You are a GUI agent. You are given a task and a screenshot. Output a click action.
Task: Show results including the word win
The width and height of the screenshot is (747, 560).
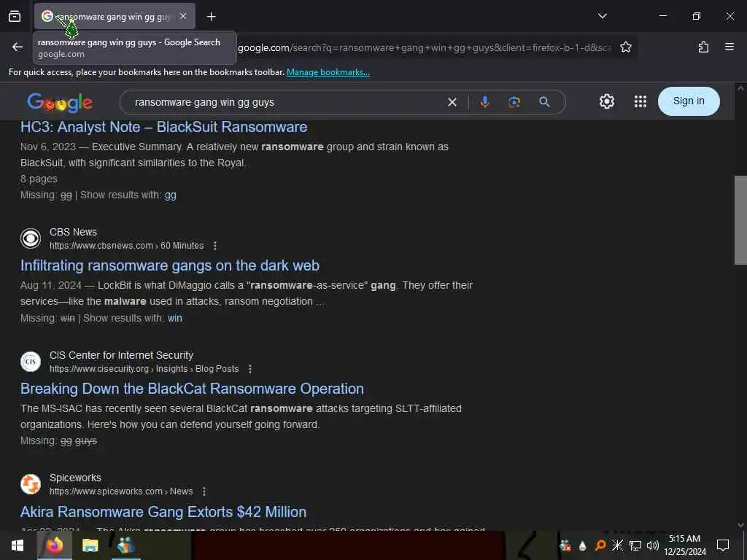click(x=175, y=318)
